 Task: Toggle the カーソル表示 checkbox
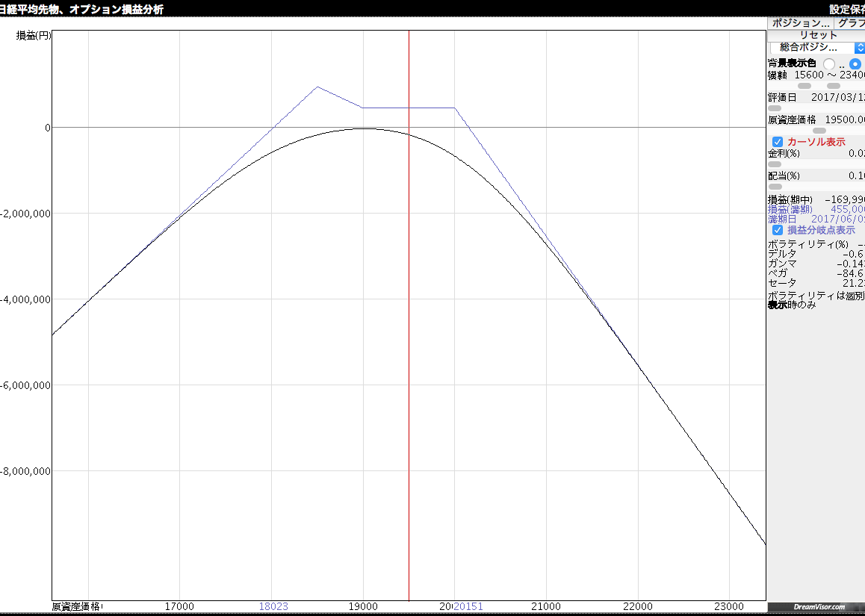778,142
